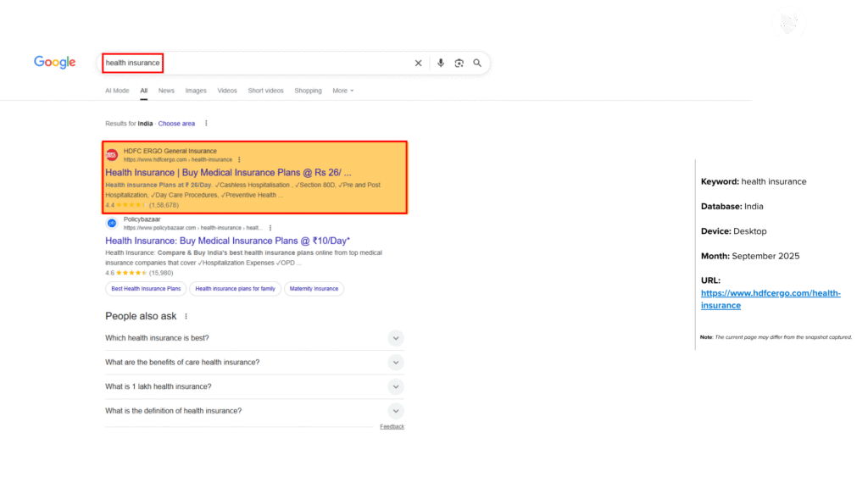This screenshot has height=488, width=868.
Task: Expand "Which health insurance is best?" question
Action: coord(395,338)
